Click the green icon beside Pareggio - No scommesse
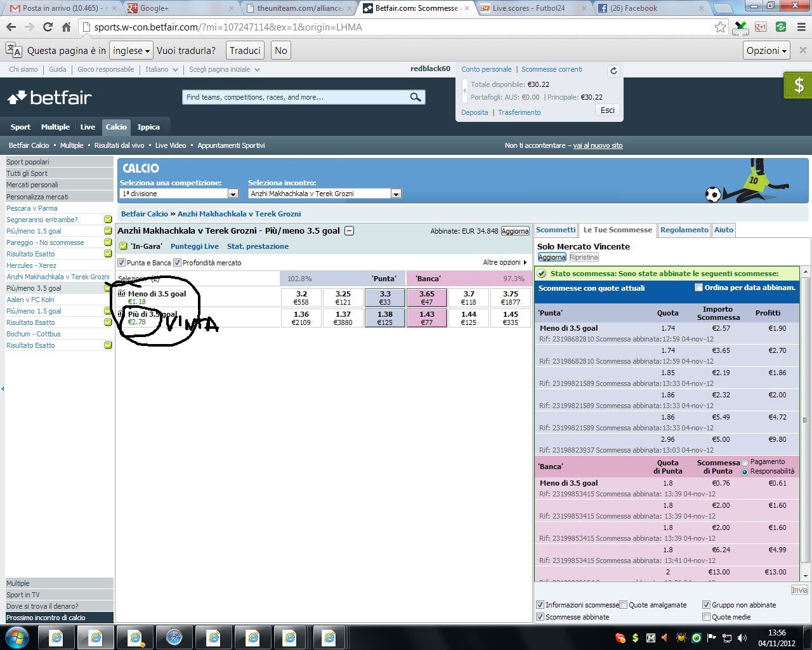 108,242
